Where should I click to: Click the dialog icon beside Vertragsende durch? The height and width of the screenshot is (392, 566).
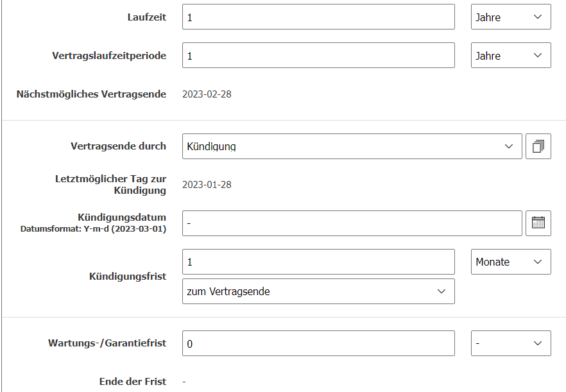click(x=538, y=146)
